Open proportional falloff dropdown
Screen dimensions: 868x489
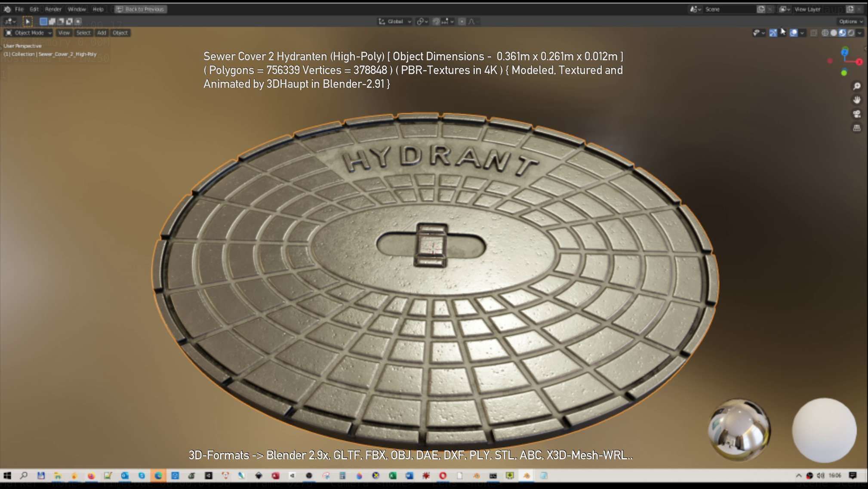(474, 21)
